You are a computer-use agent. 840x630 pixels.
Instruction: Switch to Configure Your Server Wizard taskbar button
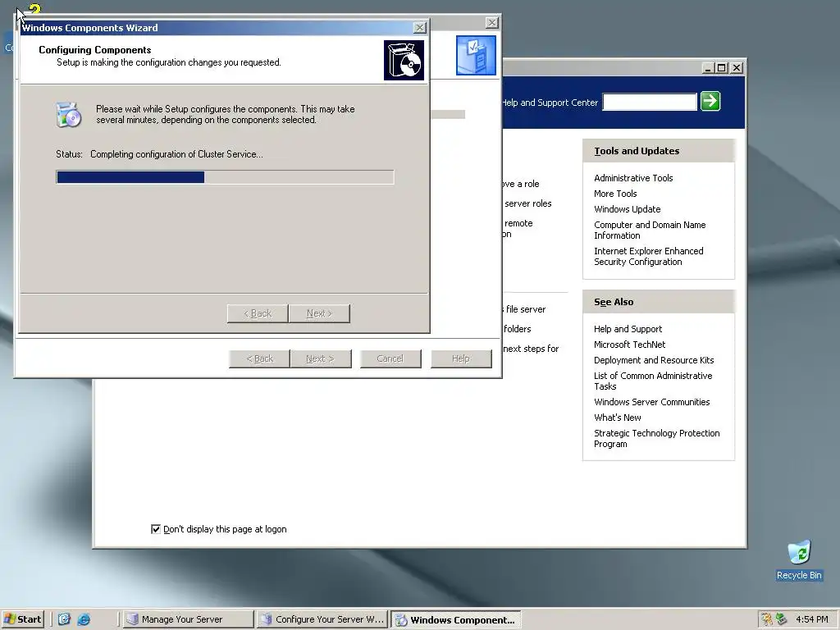[x=322, y=619]
